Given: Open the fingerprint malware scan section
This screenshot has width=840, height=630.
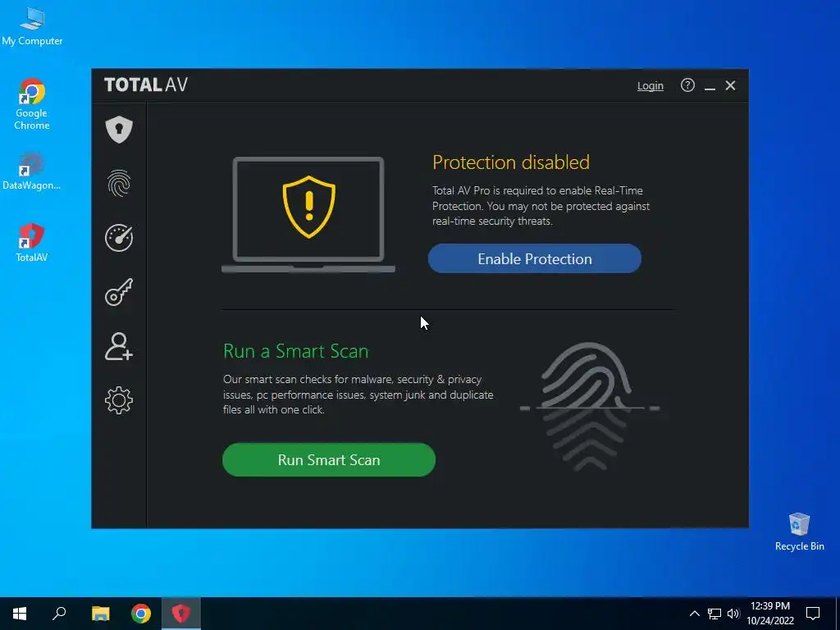Looking at the screenshot, I should [x=119, y=183].
